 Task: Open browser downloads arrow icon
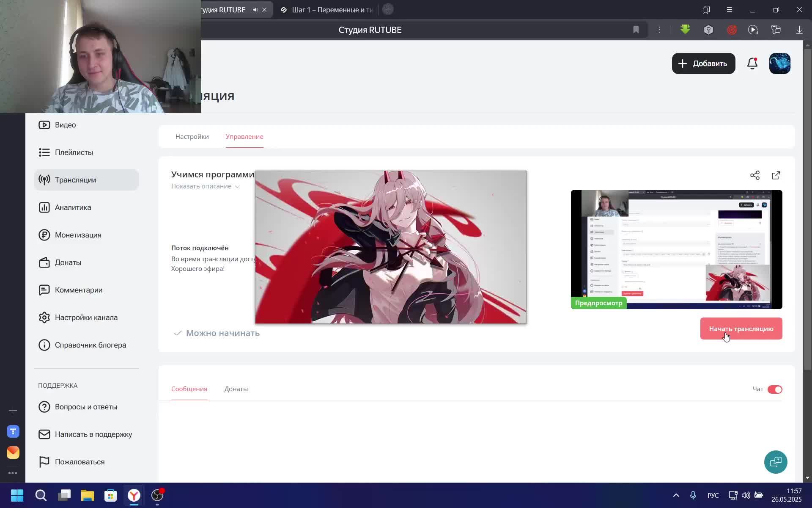[x=799, y=30]
